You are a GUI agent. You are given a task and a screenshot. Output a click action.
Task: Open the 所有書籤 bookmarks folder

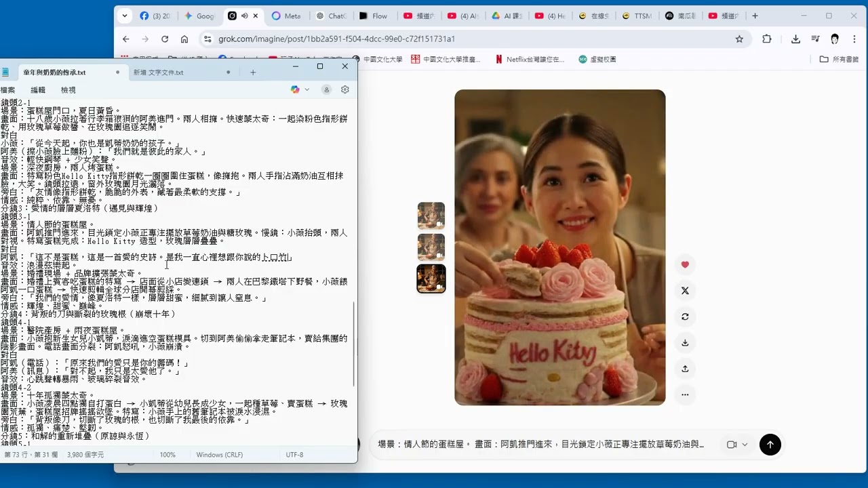point(839,60)
